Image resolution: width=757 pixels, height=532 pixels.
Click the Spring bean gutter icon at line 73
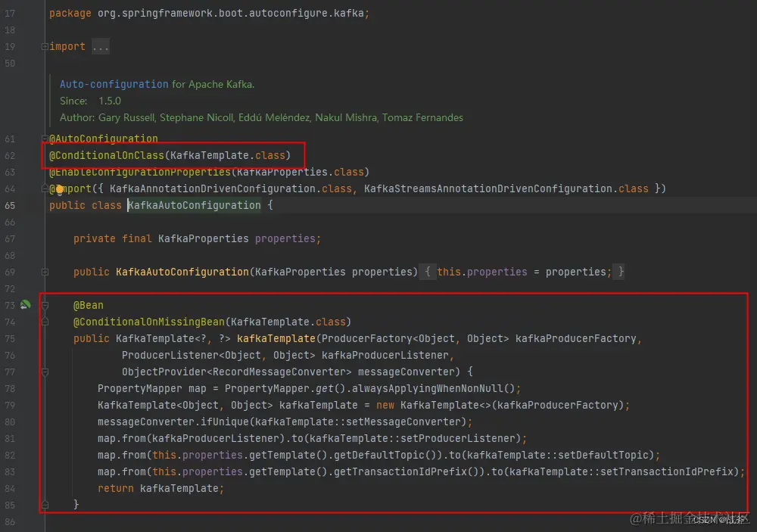tap(25, 305)
